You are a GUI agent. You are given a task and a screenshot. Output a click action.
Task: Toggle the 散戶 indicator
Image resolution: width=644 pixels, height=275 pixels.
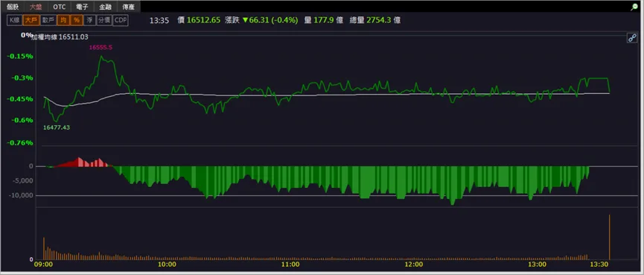pos(48,20)
